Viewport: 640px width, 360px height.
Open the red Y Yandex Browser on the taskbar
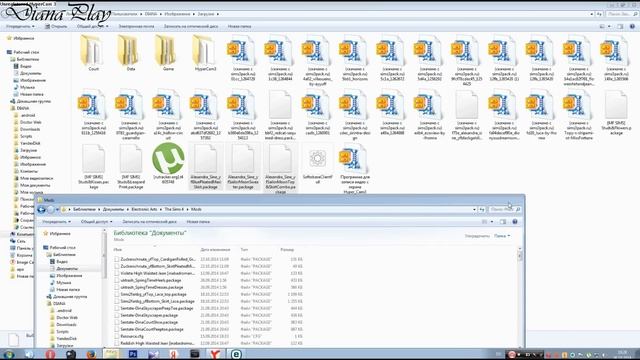tap(215, 354)
